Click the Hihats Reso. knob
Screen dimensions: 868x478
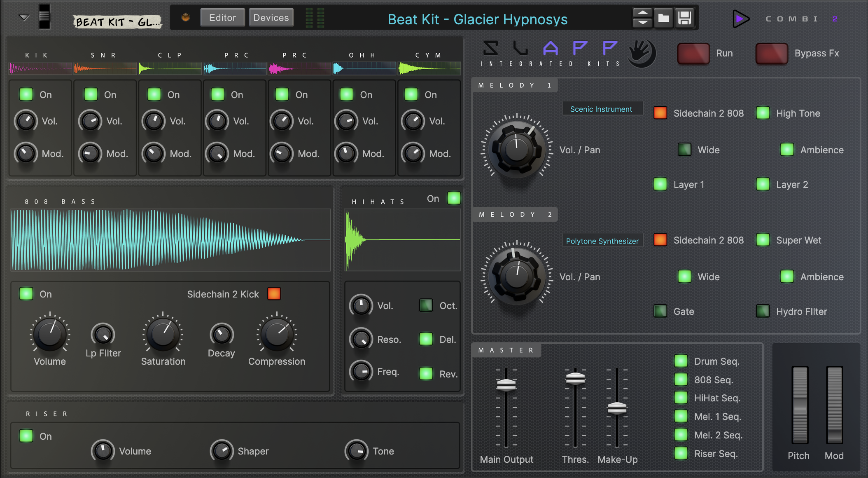click(x=361, y=339)
